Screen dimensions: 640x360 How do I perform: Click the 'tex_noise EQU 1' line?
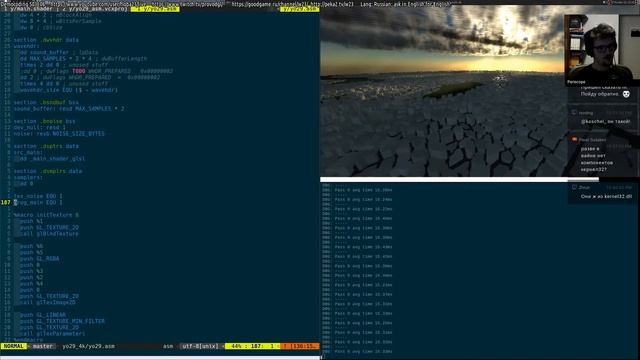point(38,196)
